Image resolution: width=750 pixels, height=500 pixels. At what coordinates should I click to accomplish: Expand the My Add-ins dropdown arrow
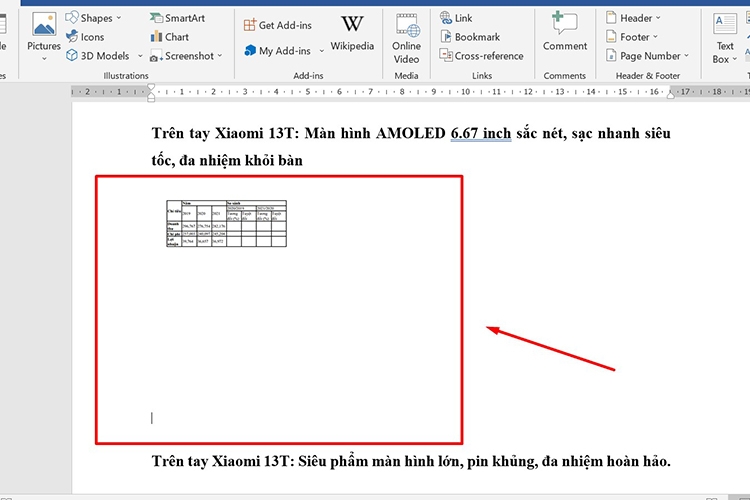click(x=321, y=51)
